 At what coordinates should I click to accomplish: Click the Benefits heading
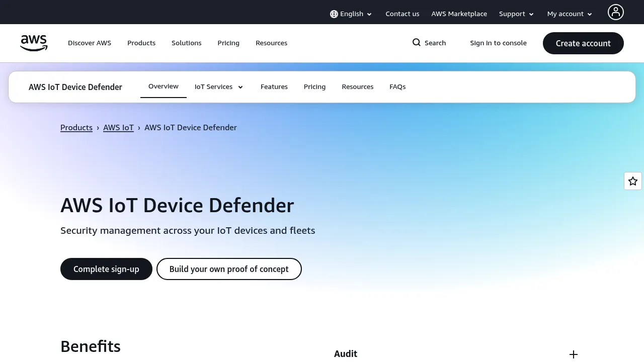pos(91,346)
